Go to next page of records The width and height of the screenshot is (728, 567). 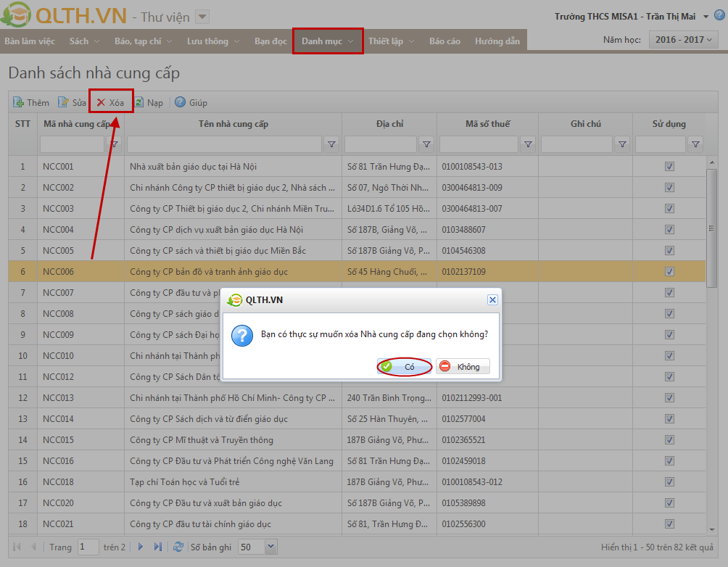pyautogui.click(x=141, y=547)
